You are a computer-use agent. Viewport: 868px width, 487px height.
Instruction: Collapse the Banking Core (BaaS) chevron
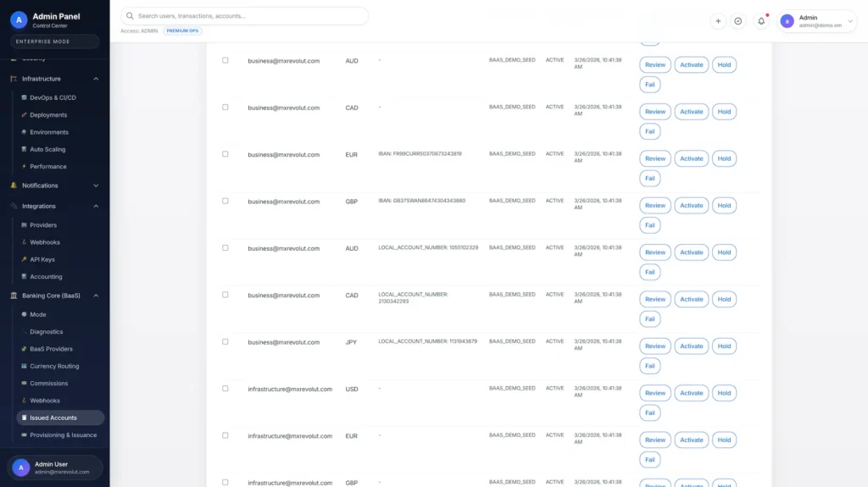[x=96, y=296]
